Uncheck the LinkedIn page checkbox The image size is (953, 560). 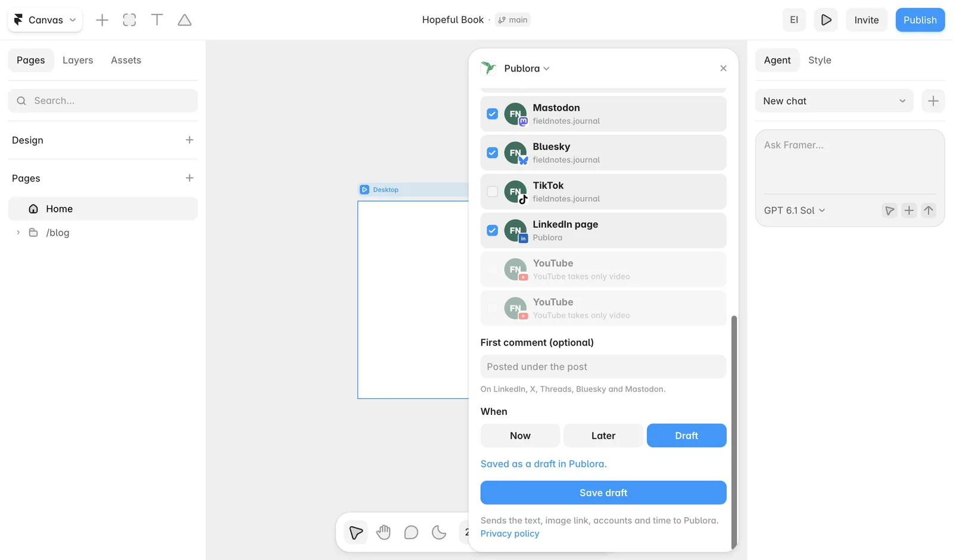(492, 230)
